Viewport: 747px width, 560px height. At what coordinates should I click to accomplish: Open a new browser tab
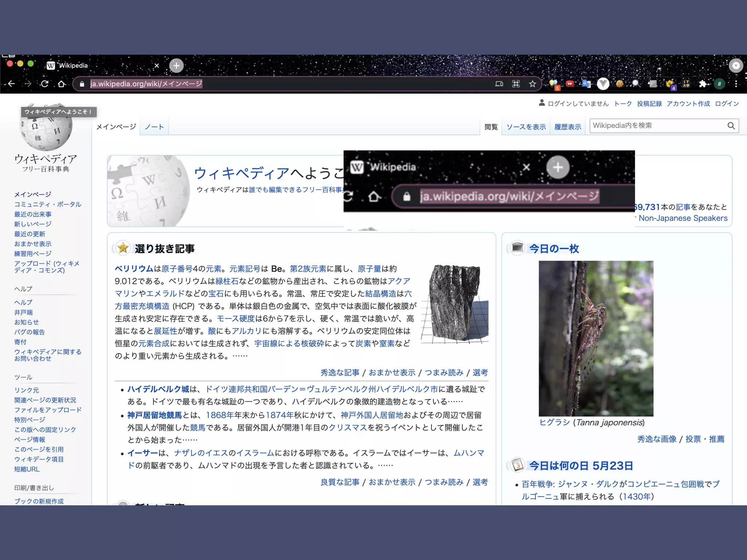click(x=176, y=66)
